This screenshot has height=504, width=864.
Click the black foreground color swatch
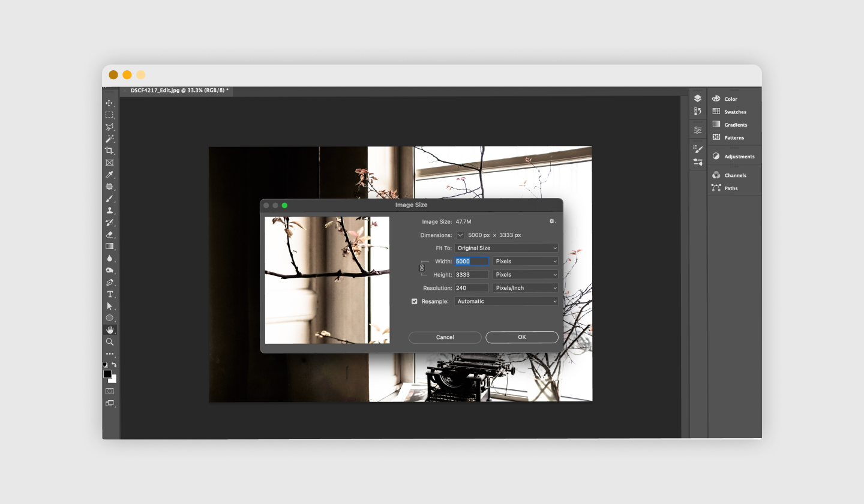point(107,374)
